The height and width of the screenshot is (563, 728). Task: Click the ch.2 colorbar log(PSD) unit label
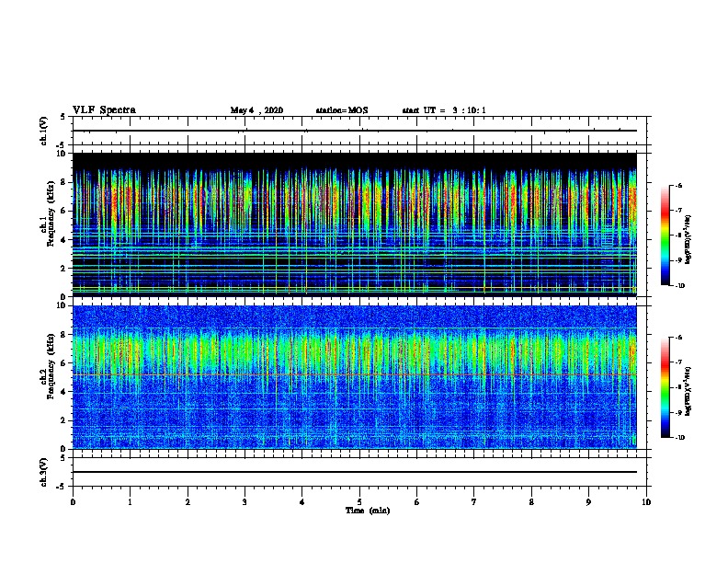688,391
